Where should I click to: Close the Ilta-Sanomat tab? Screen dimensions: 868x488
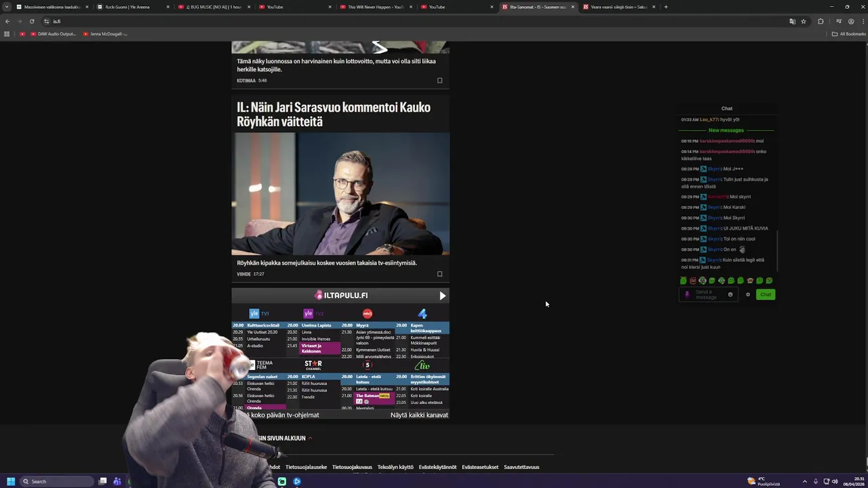tap(573, 7)
